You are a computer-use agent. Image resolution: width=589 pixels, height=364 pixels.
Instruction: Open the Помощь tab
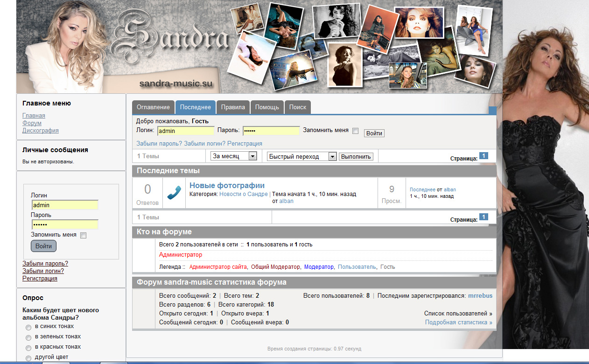click(x=267, y=107)
